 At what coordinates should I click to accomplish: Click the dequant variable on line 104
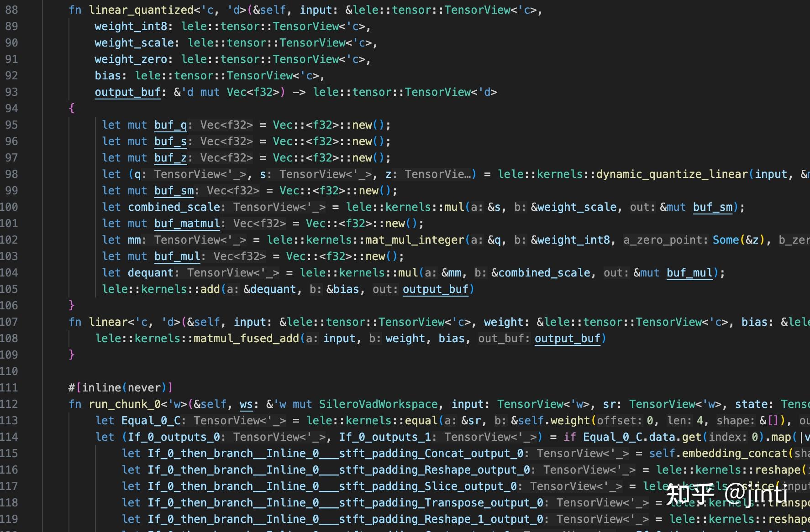pos(151,273)
